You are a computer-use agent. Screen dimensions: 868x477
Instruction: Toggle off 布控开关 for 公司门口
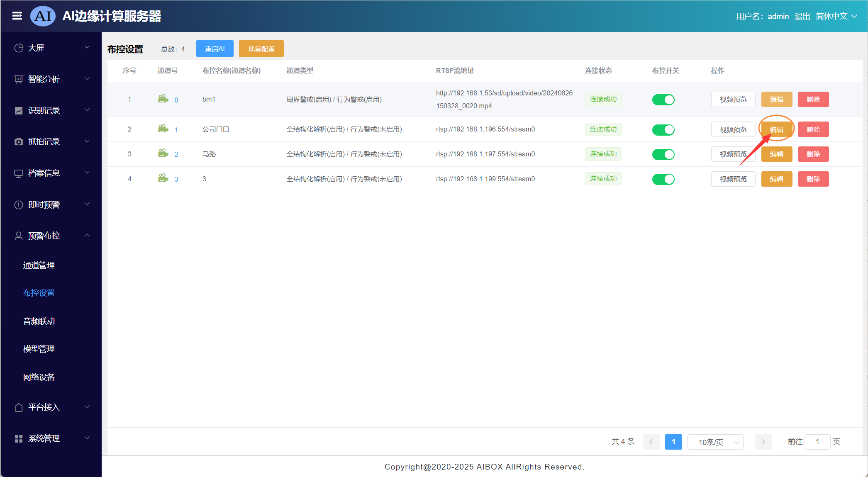coord(663,130)
